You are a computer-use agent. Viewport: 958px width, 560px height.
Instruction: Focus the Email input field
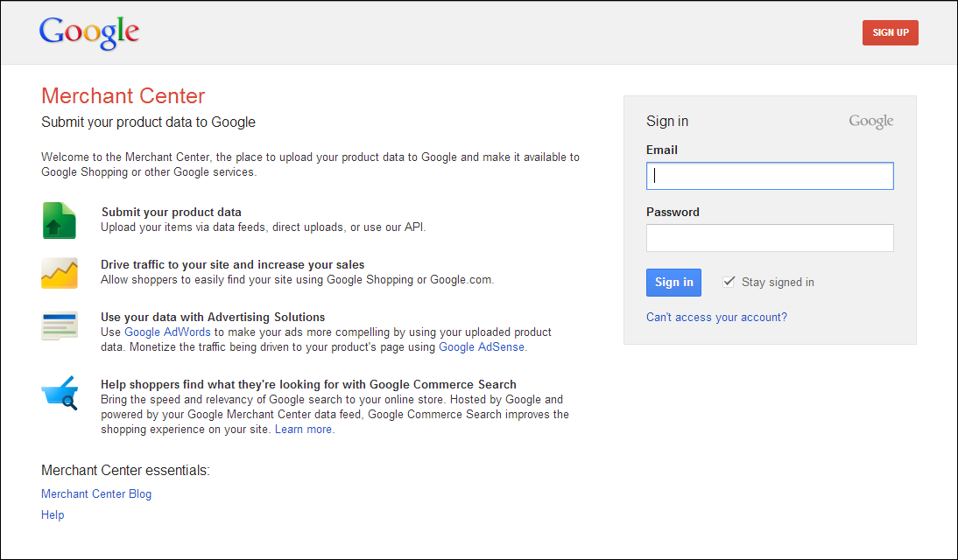pos(770,176)
